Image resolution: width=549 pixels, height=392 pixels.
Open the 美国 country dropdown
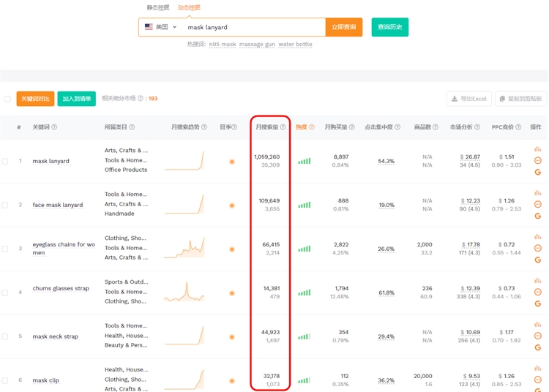tap(160, 27)
